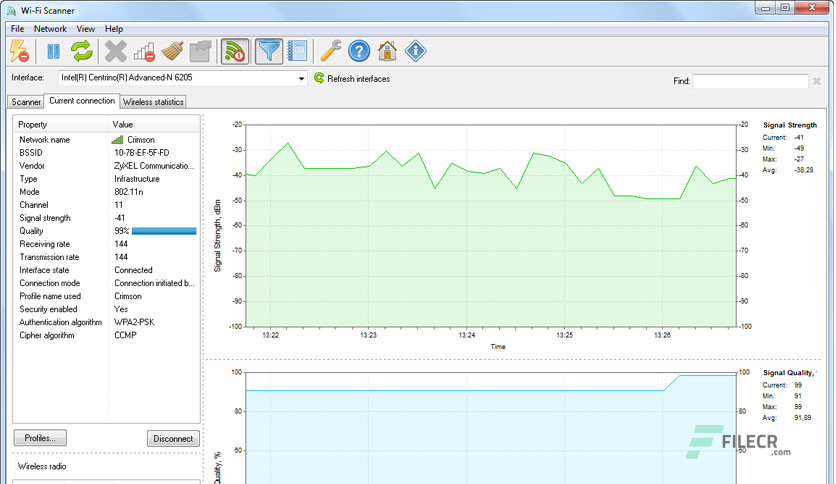Image resolution: width=836 pixels, height=484 pixels.
Task: Click the gray X delete icon
Action: click(115, 52)
